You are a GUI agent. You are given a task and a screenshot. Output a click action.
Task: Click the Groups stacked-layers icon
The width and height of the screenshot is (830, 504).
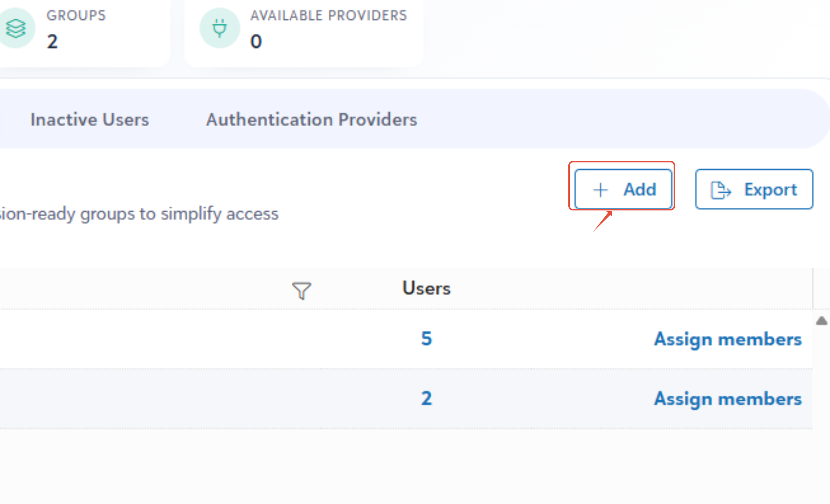15,28
